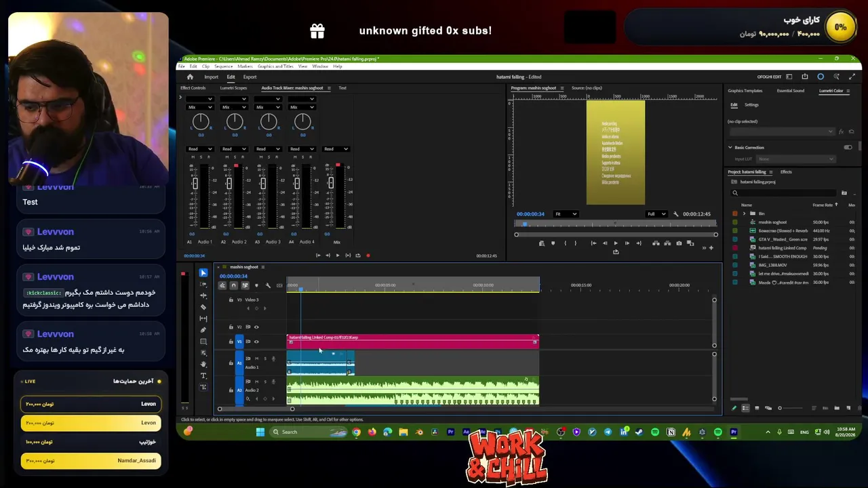Screen dimensions: 868x488
Task: Click the Audio 1 pan knob
Action: tap(201, 121)
